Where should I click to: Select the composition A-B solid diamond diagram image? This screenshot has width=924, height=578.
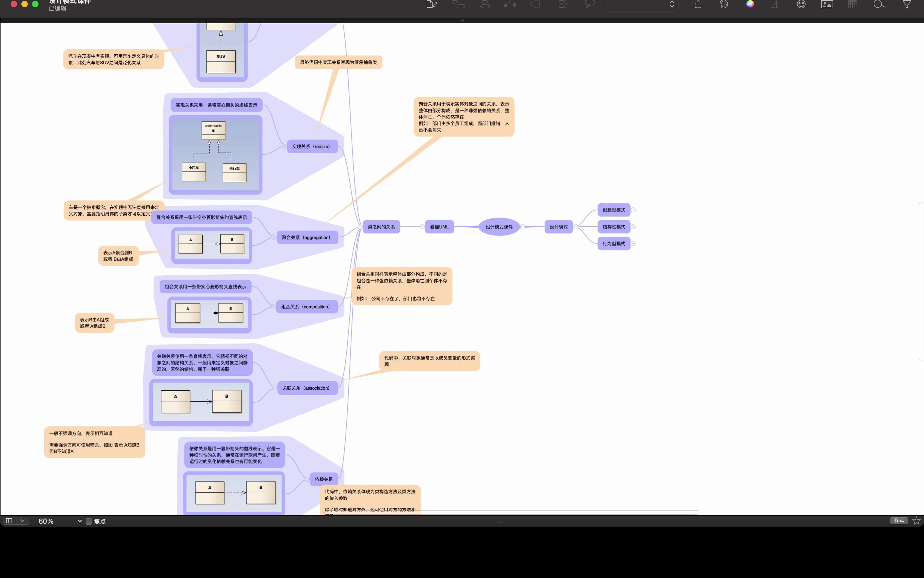209,315
